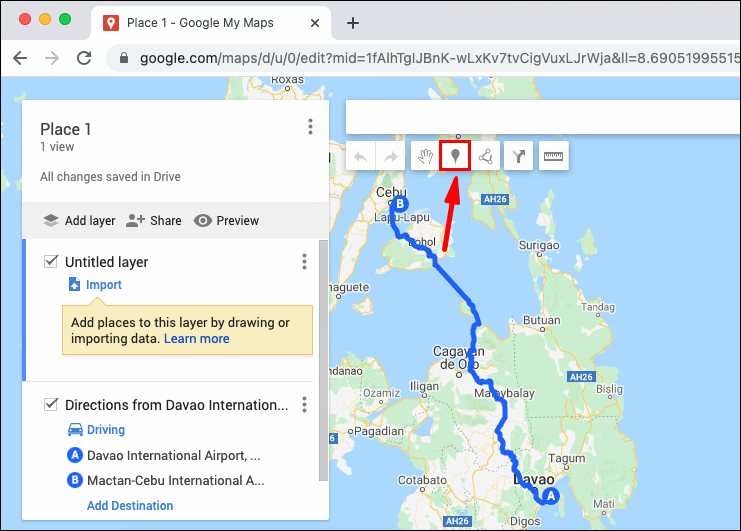Click marker B on the map near Cebu
The image size is (741, 531).
coord(400,204)
